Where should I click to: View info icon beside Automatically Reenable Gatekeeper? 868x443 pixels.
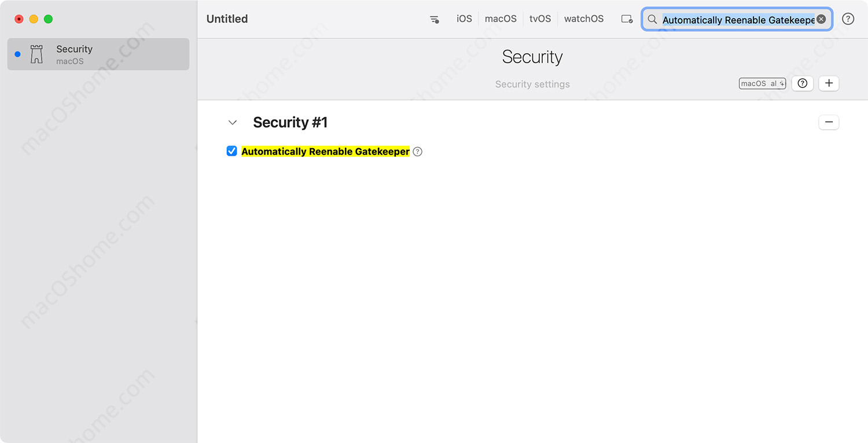(x=417, y=151)
